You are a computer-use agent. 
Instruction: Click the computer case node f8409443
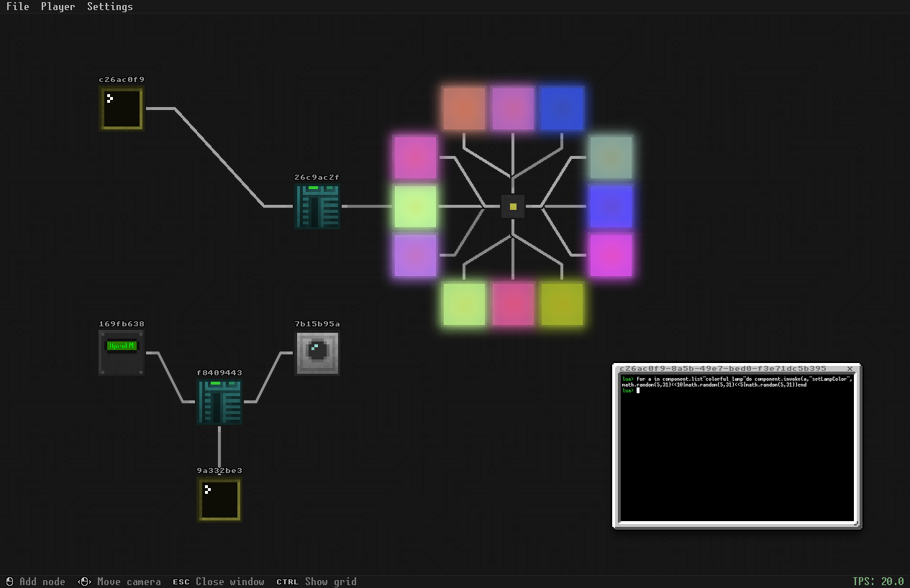point(219,402)
